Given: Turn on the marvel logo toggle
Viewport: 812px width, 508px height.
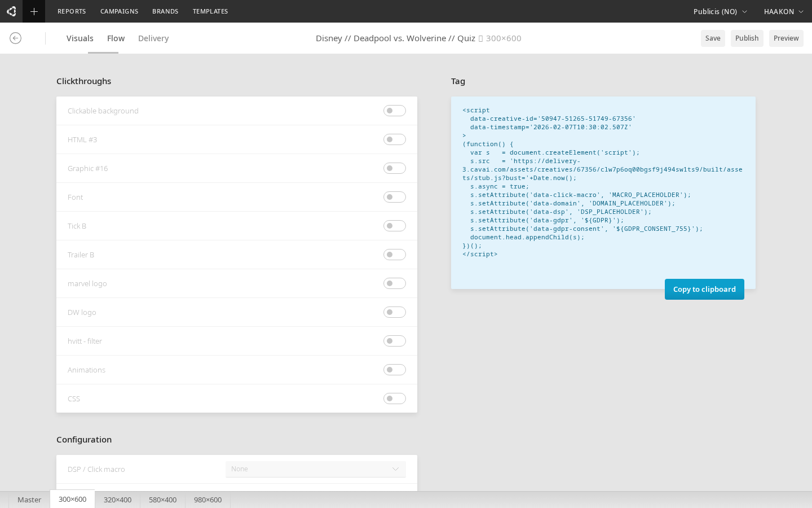Looking at the screenshot, I should [394, 283].
